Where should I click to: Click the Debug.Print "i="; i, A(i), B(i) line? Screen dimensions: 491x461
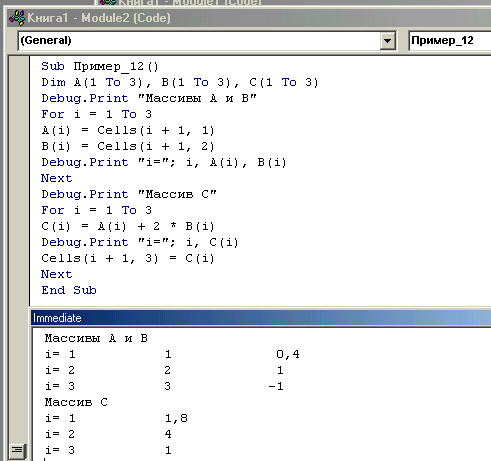pyautogui.click(x=164, y=163)
